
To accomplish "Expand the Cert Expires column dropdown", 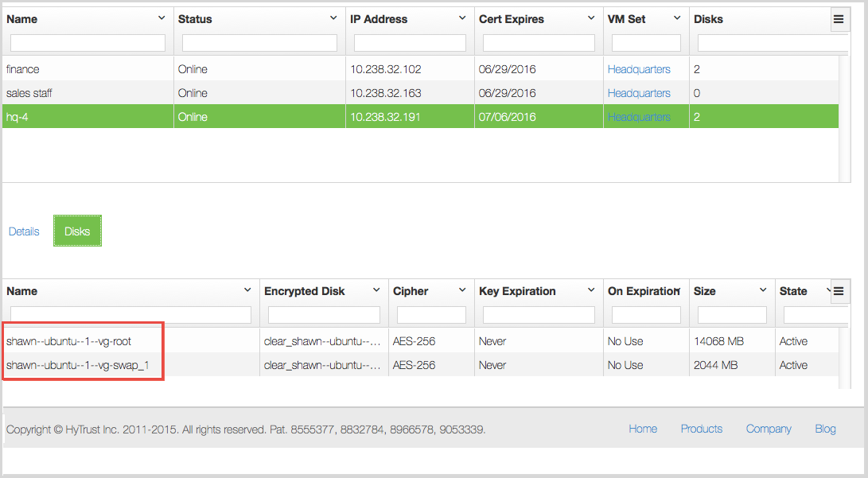I will click(x=590, y=17).
